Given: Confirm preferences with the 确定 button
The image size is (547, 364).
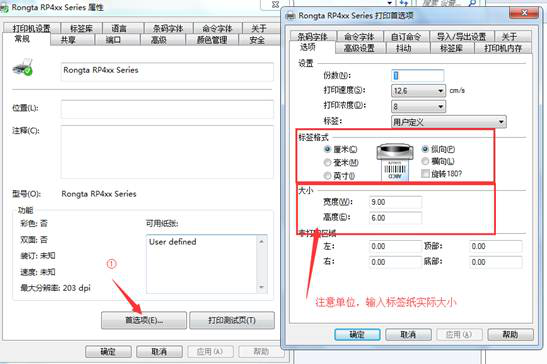Looking at the screenshot, I should click(357, 334).
